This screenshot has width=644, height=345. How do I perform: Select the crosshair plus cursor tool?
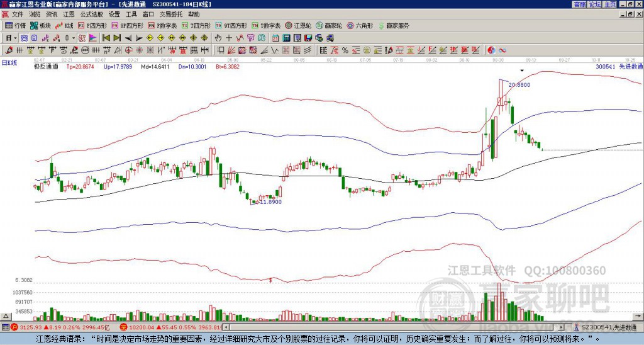(x=229, y=38)
